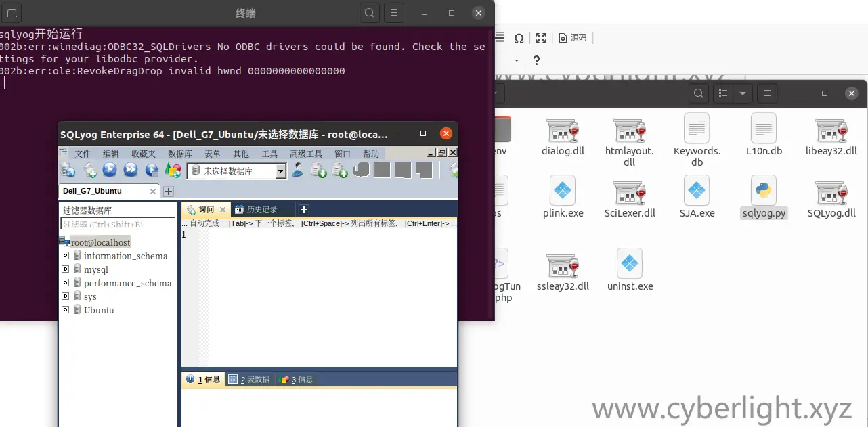This screenshot has width=868, height=427.
Task: Expand the Ubuntu tree node
Action: pos(66,310)
